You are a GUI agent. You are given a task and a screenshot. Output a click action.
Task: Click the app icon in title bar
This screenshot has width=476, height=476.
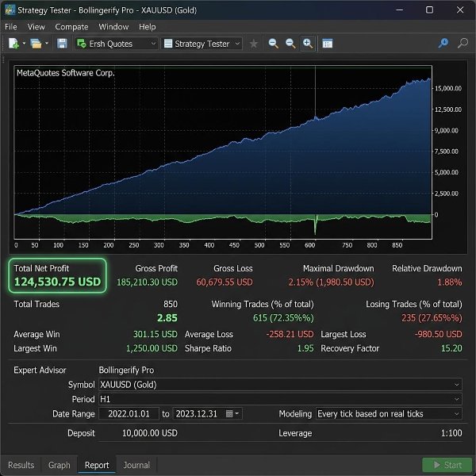coord(10,10)
